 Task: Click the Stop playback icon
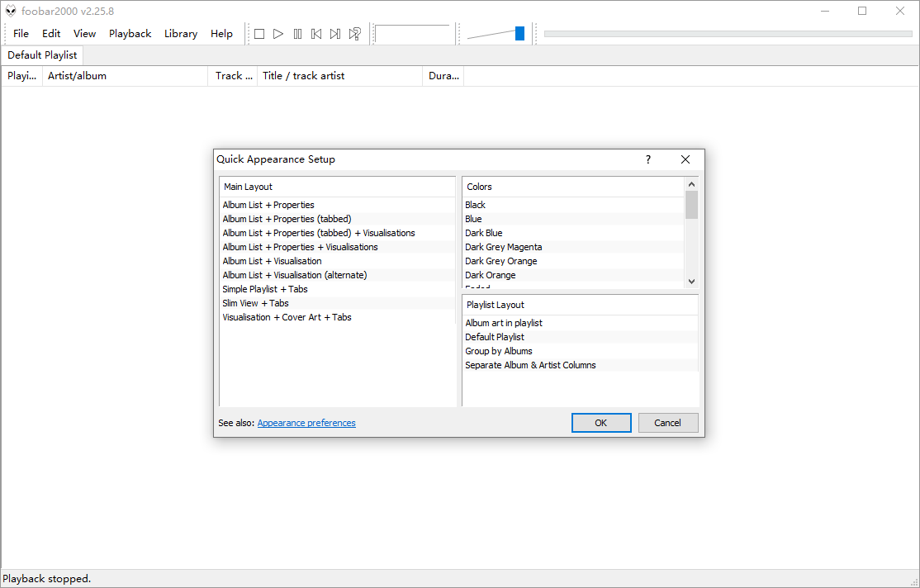[x=258, y=33]
